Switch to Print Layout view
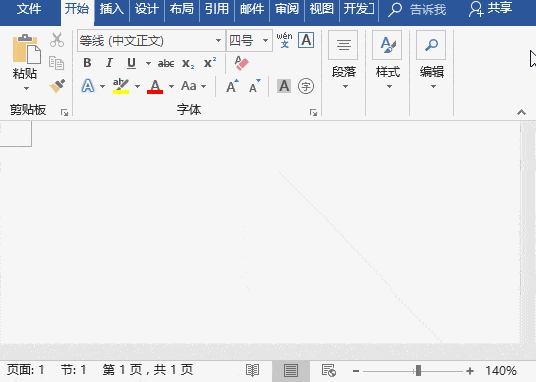 (291, 370)
